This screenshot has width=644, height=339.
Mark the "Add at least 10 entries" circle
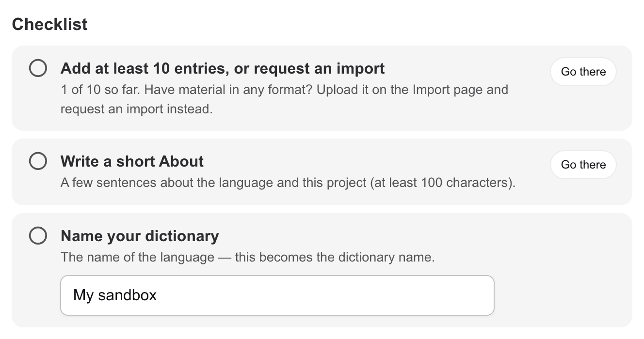pyautogui.click(x=38, y=68)
